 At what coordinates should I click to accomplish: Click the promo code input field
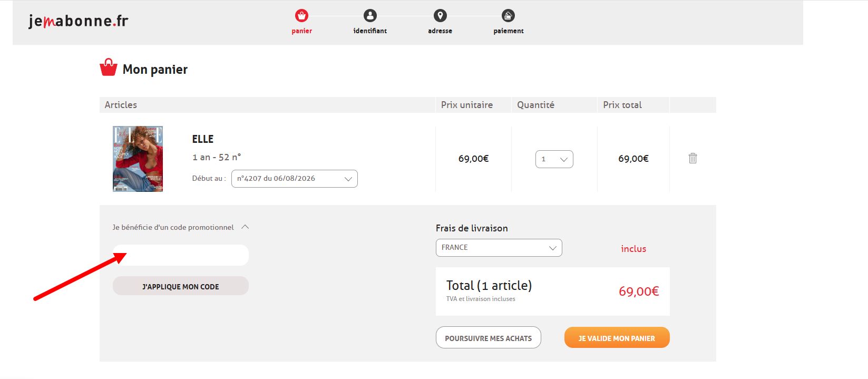click(x=180, y=255)
